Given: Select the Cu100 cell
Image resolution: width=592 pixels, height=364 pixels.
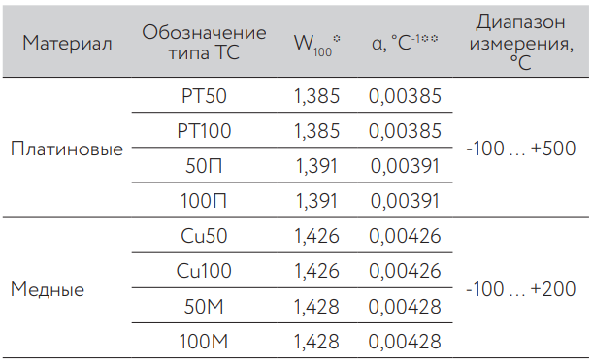Looking at the screenshot, I should tap(204, 271).
